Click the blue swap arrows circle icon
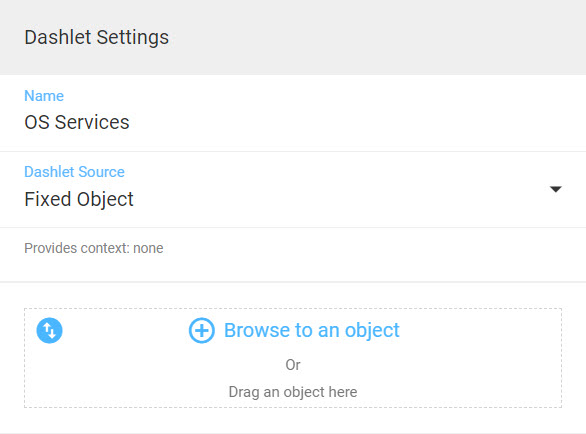 49,330
